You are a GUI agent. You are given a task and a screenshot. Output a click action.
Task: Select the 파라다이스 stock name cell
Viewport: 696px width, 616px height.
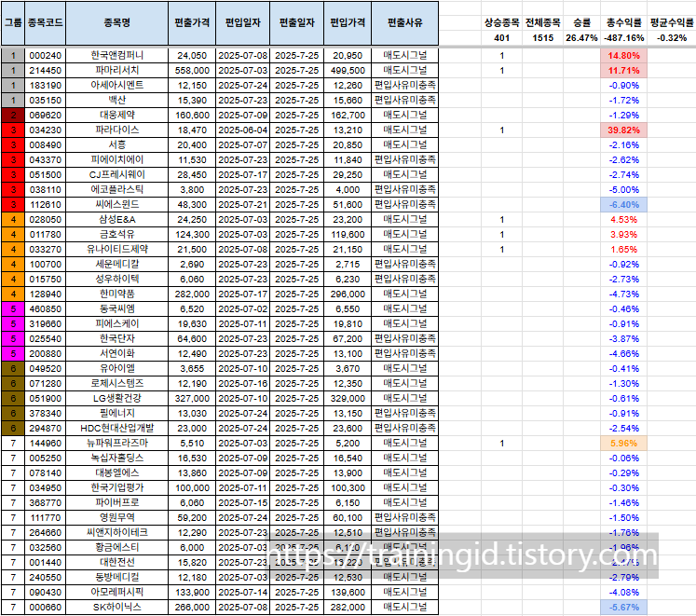click(x=117, y=130)
